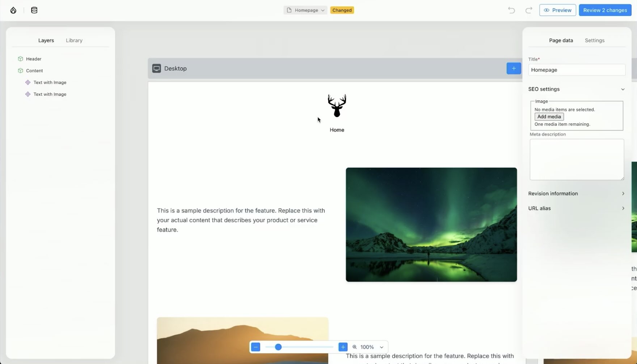Click the zoom in plus button
This screenshot has width=637, height=364.
(343, 347)
